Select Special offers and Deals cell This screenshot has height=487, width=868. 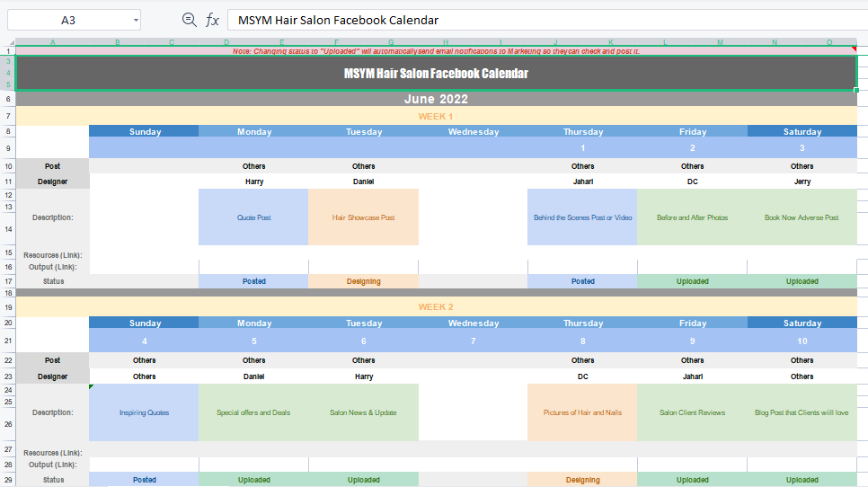253,412
